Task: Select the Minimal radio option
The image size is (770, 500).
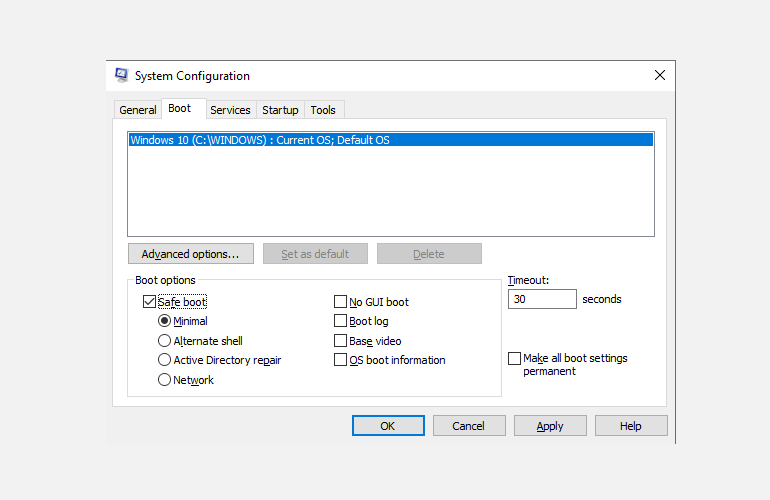Action: pyautogui.click(x=165, y=321)
